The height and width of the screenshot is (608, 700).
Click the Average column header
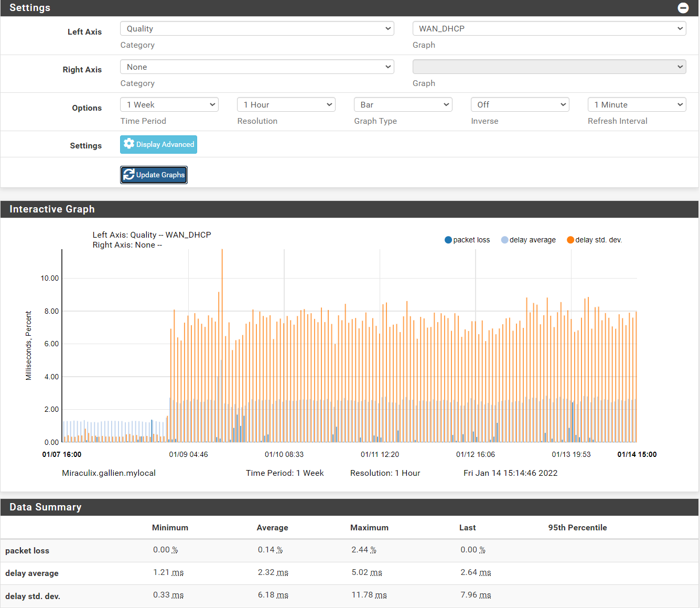tap(272, 528)
